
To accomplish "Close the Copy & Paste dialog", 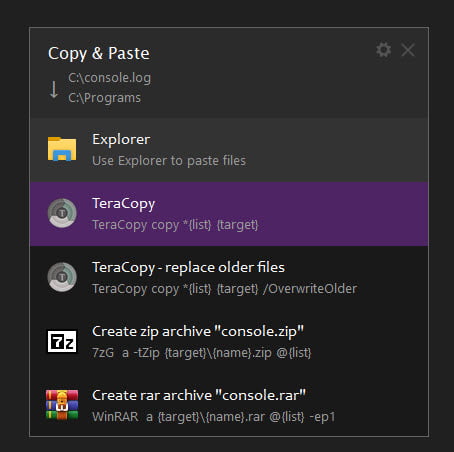I will click(x=408, y=50).
